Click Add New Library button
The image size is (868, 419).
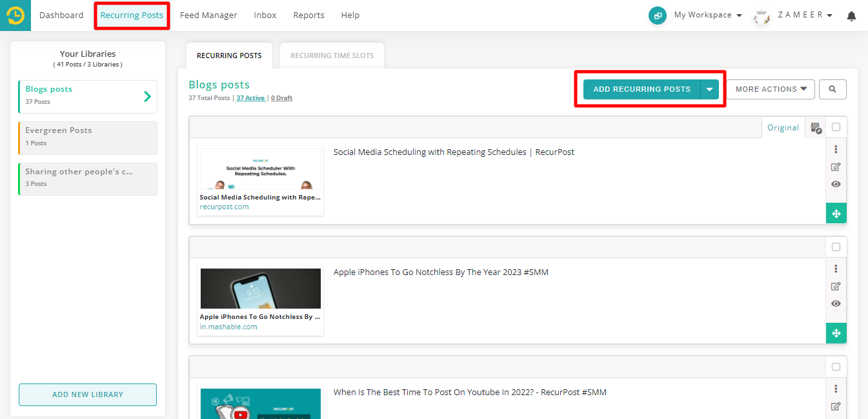(x=88, y=394)
